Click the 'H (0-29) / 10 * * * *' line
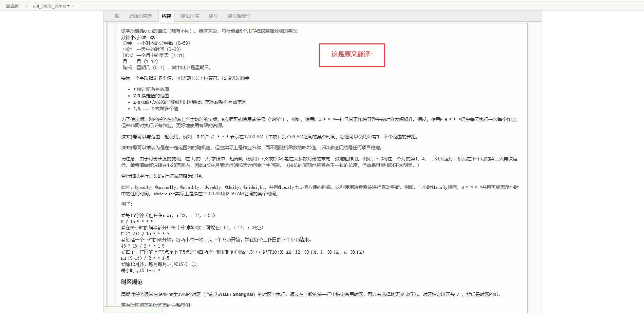Screen dimensions: 644x313 pos(145,234)
